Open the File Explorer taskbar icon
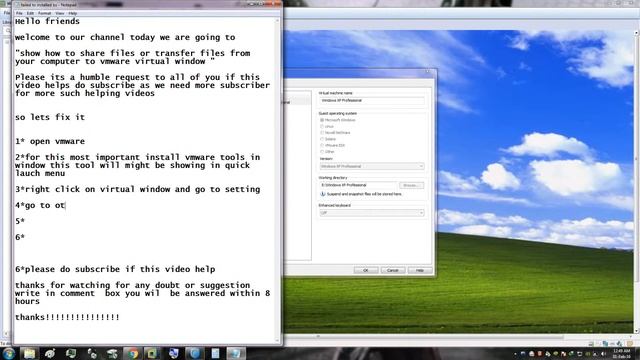The height and width of the screenshot is (360, 640). pos(29,353)
